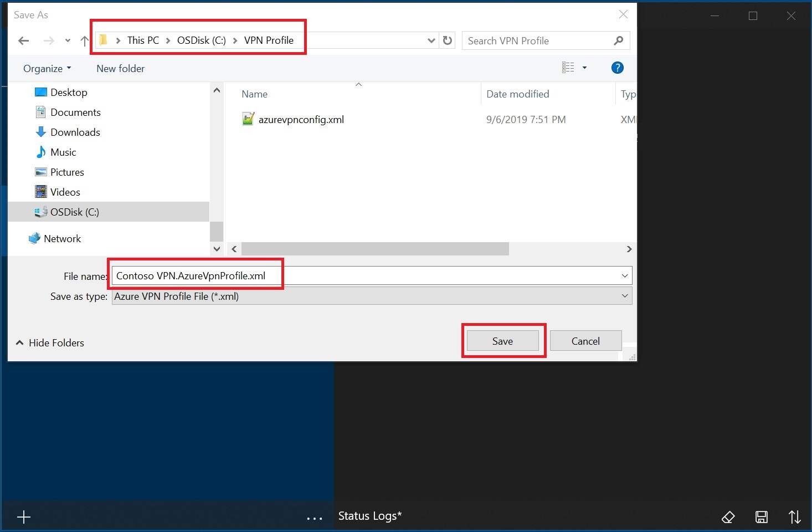Image resolution: width=812 pixels, height=532 pixels.
Task: Switch to the Status Logs tab
Action: [x=369, y=515]
